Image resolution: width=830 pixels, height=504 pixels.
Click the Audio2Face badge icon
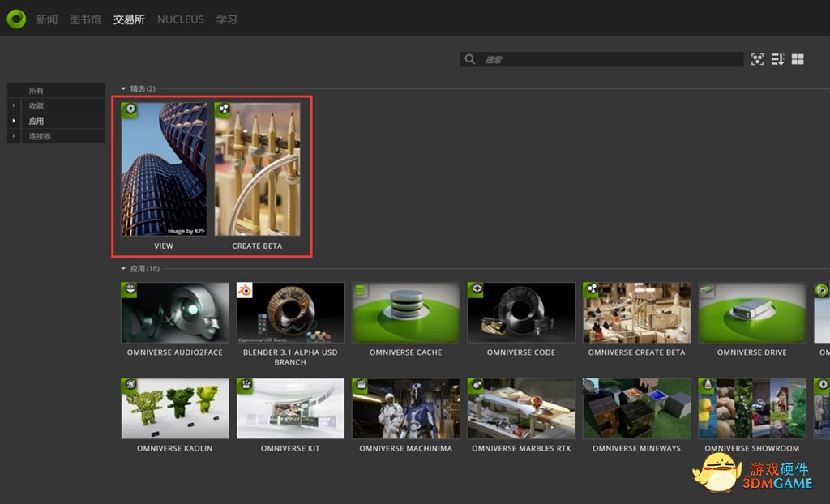(129, 289)
